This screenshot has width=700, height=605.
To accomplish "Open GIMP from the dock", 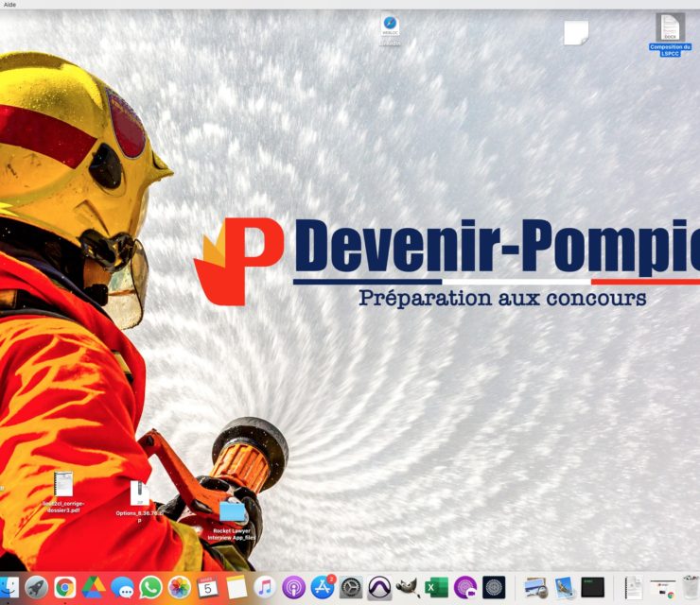I will pos(408,587).
